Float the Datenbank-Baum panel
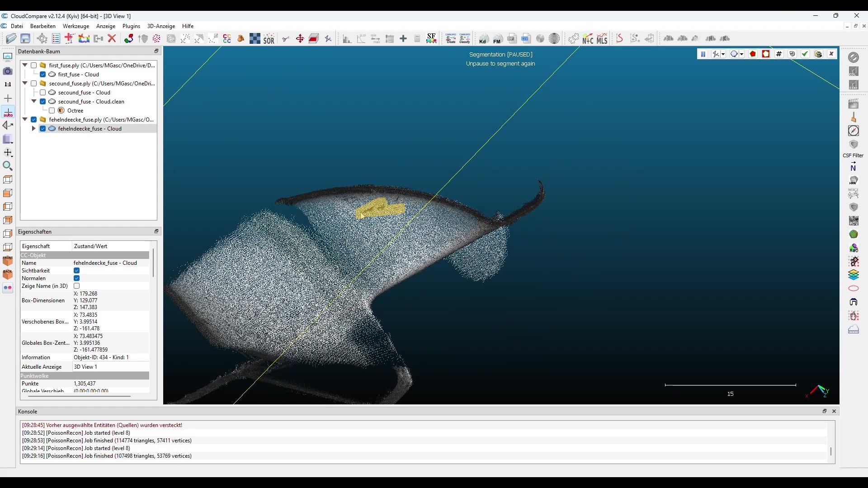The width and height of the screenshot is (868, 488). (x=156, y=51)
